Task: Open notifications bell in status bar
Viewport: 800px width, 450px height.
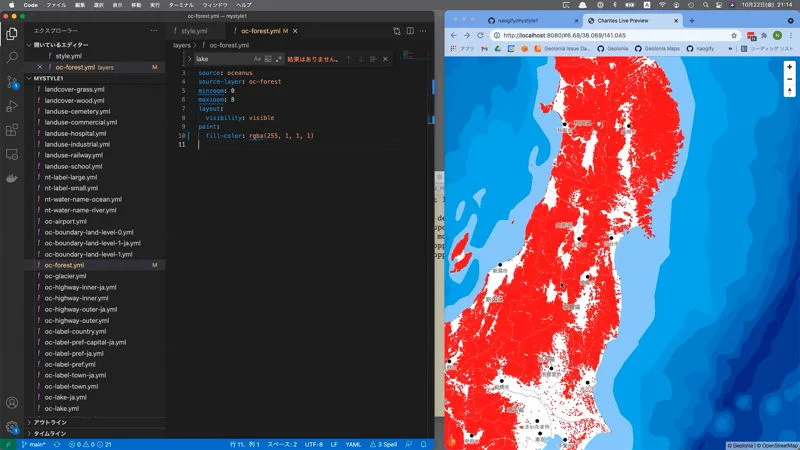Action: [423, 444]
